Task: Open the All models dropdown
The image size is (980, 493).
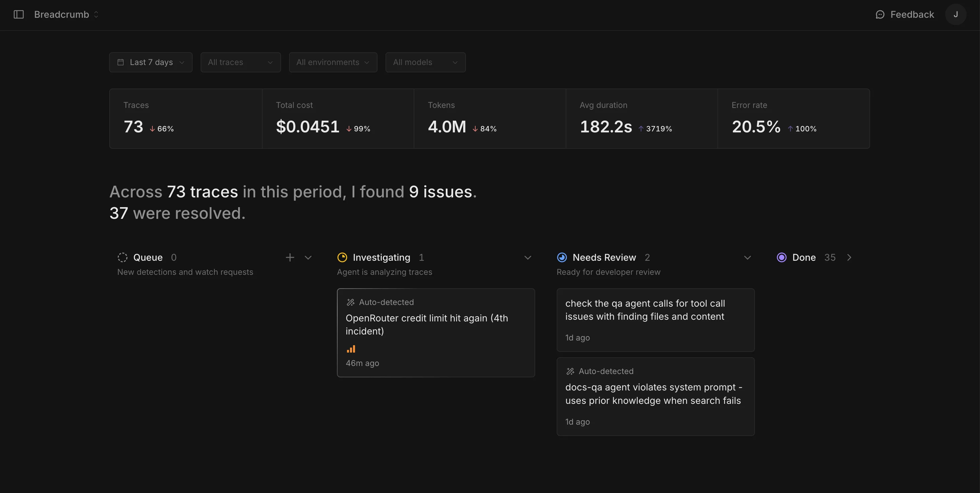Action: tap(425, 62)
